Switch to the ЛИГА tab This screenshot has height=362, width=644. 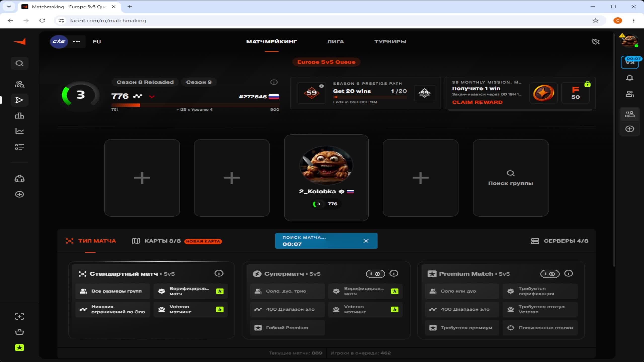pyautogui.click(x=335, y=42)
